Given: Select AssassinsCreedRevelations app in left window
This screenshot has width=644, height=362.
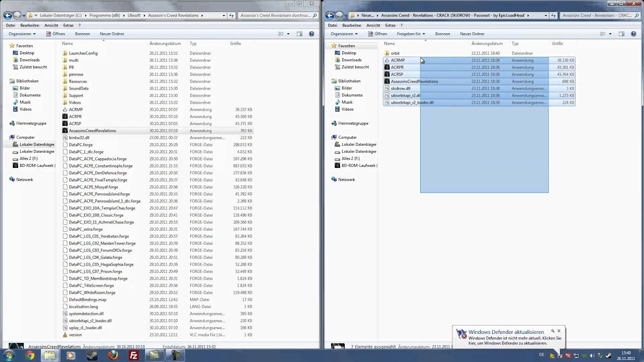Looking at the screenshot, I should [x=92, y=131].
